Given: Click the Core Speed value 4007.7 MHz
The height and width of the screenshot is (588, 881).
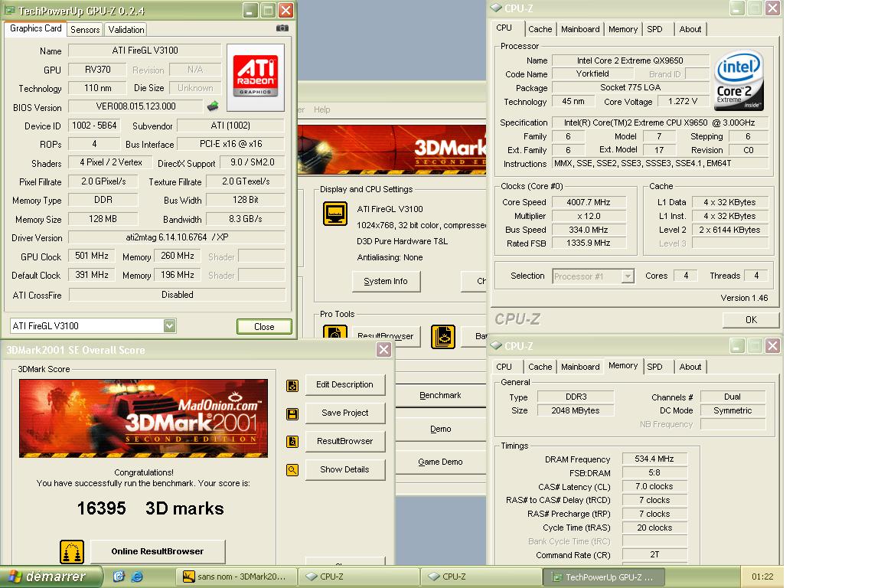Looking at the screenshot, I should click(x=589, y=202).
